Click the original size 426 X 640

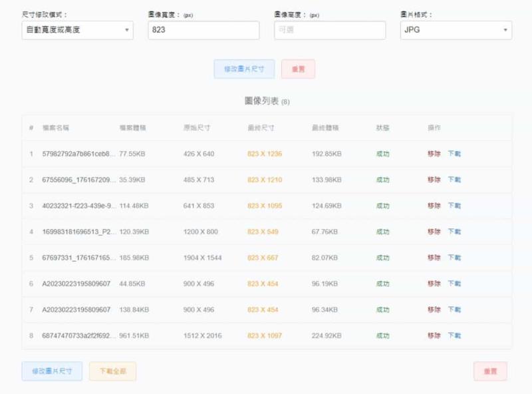point(199,154)
